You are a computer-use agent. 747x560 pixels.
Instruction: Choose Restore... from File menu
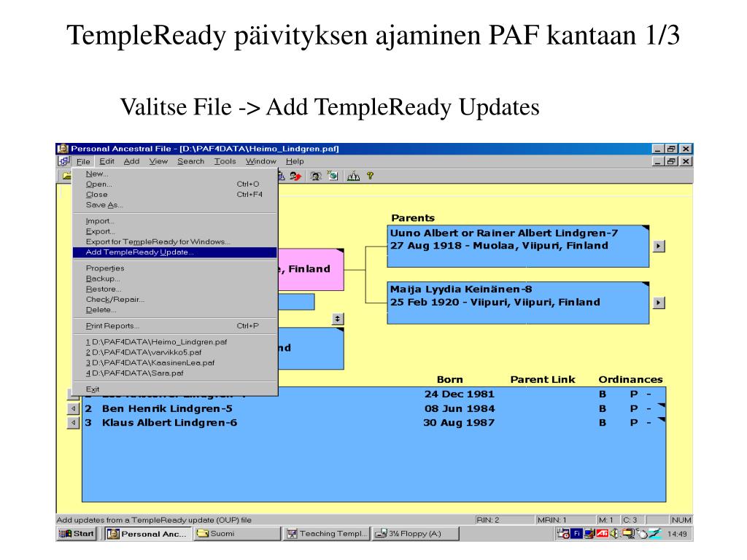175,289
